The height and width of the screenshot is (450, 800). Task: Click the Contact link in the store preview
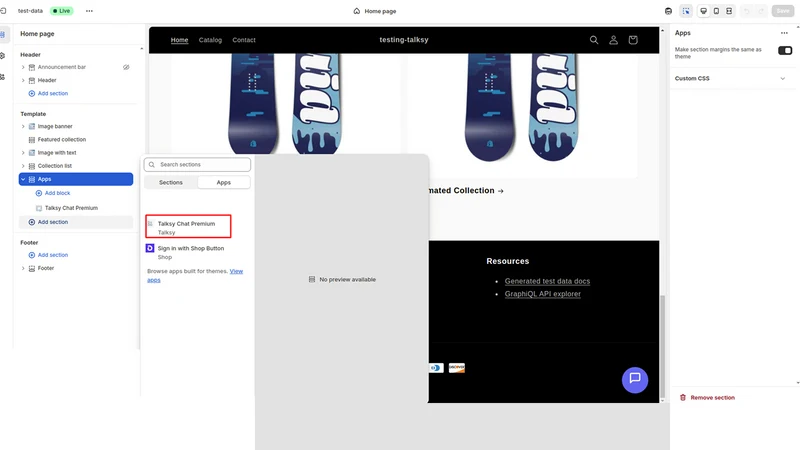pyautogui.click(x=244, y=40)
